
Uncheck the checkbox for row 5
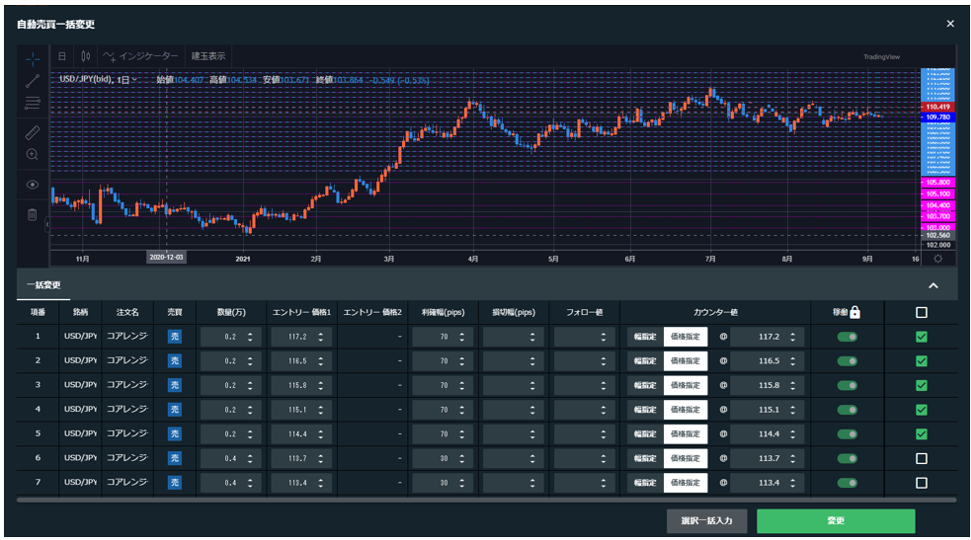921,434
